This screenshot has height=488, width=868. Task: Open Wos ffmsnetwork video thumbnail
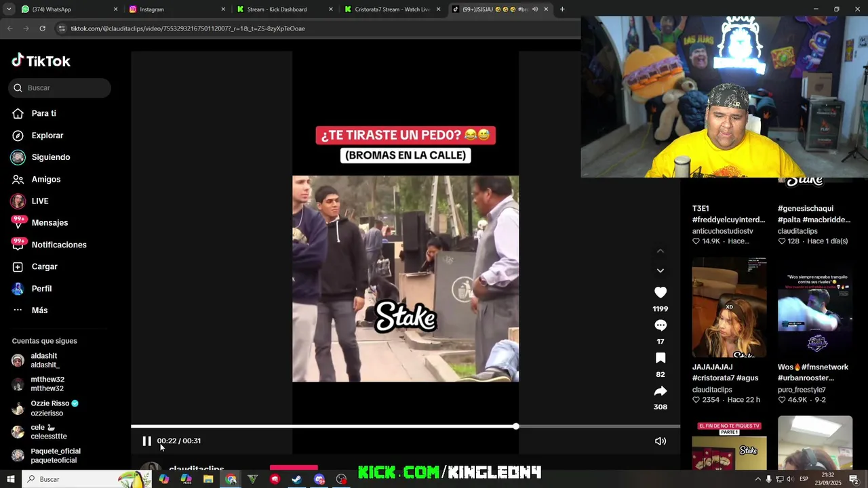click(x=815, y=308)
